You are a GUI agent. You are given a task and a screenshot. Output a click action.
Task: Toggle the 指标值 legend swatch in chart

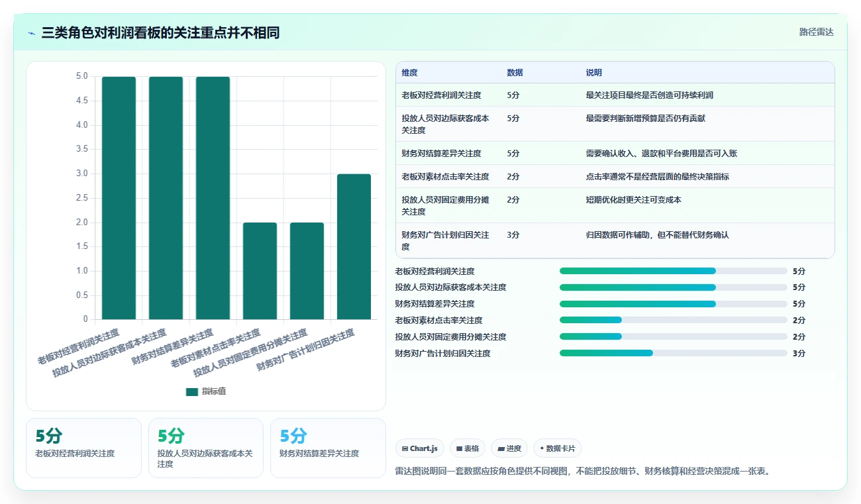click(192, 391)
